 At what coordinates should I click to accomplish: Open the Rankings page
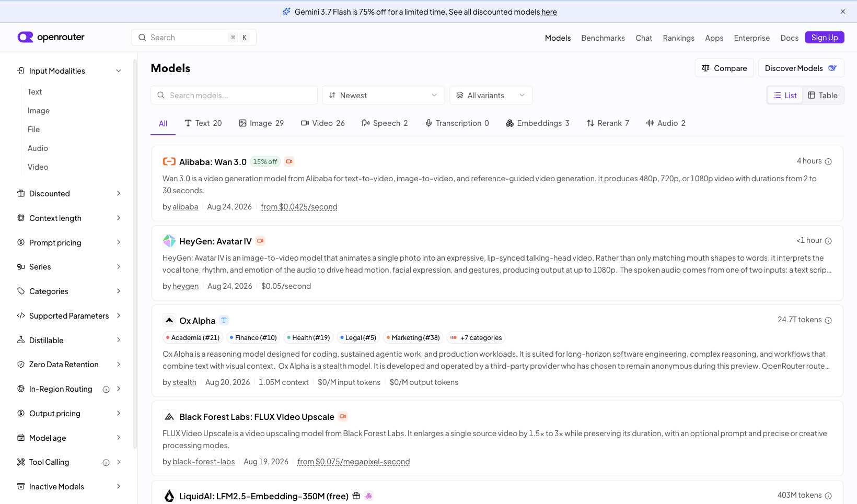[x=678, y=38]
